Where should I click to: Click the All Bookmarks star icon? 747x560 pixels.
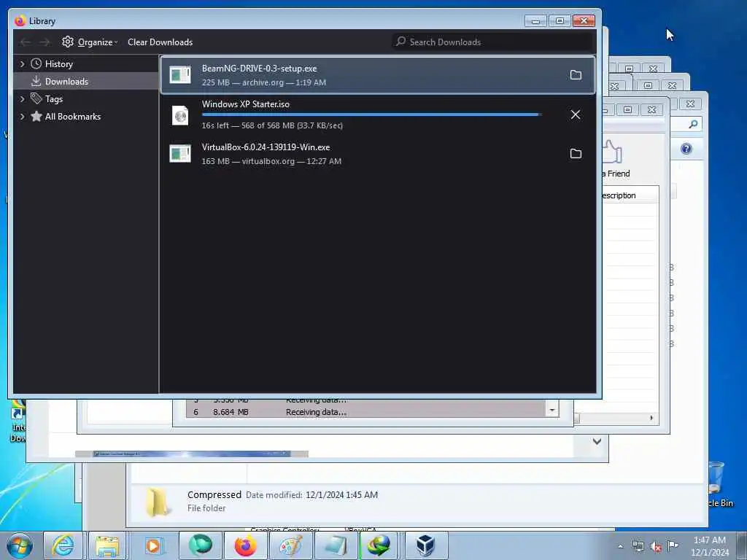pyautogui.click(x=36, y=116)
